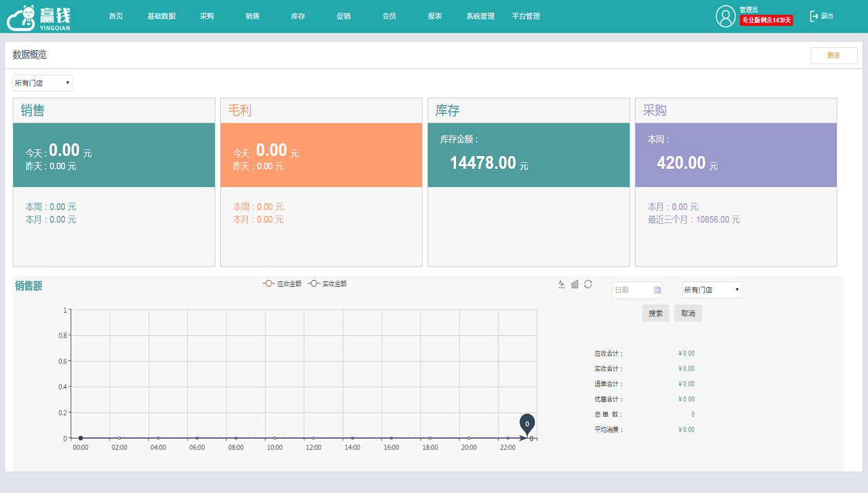Open the 库存 menu in the top navigation

tap(298, 16)
